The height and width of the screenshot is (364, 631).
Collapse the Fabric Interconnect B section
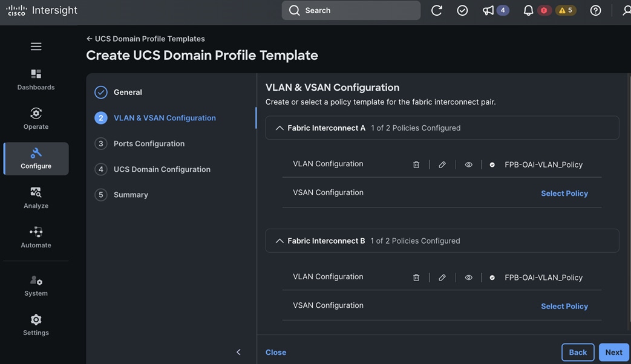(280, 241)
